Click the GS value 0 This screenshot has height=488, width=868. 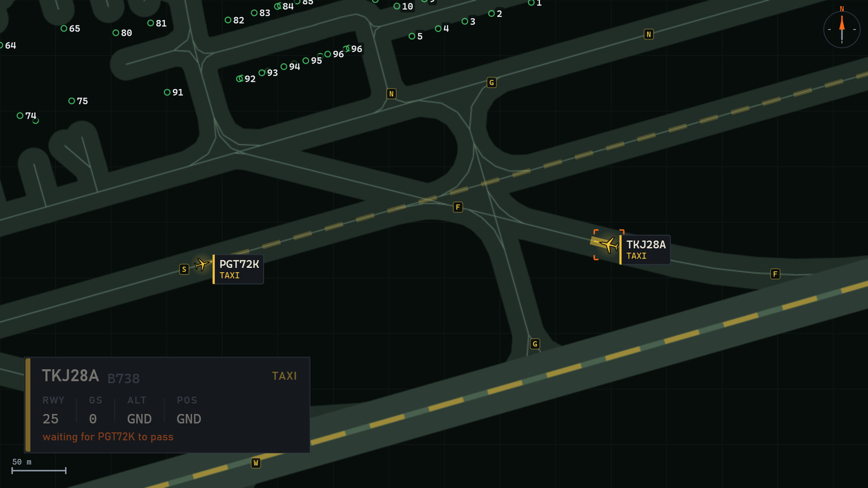pyautogui.click(x=93, y=419)
